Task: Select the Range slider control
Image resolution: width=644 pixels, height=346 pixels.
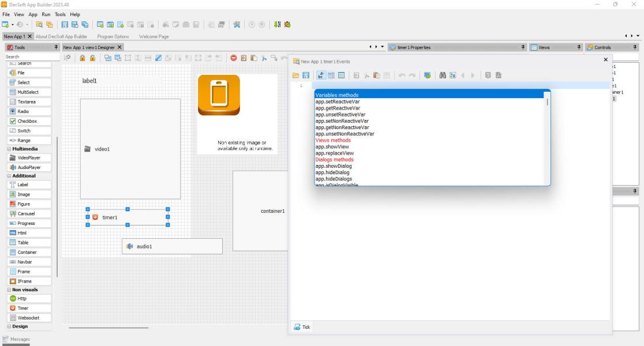Action: pyautogui.click(x=29, y=140)
